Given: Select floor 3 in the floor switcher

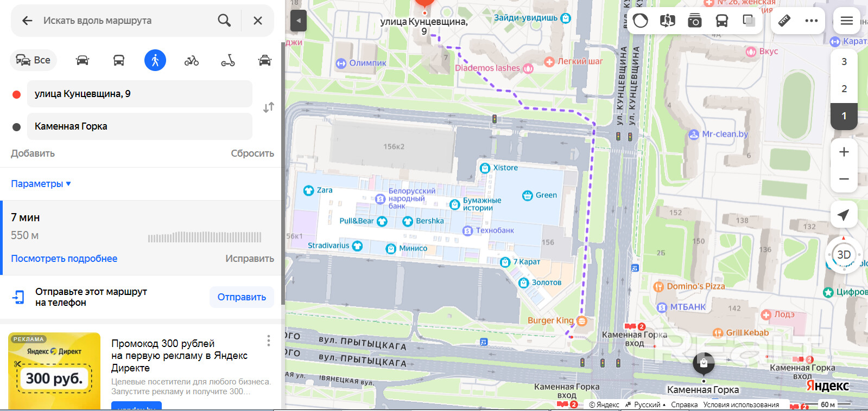Looking at the screenshot, I should coord(844,62).
